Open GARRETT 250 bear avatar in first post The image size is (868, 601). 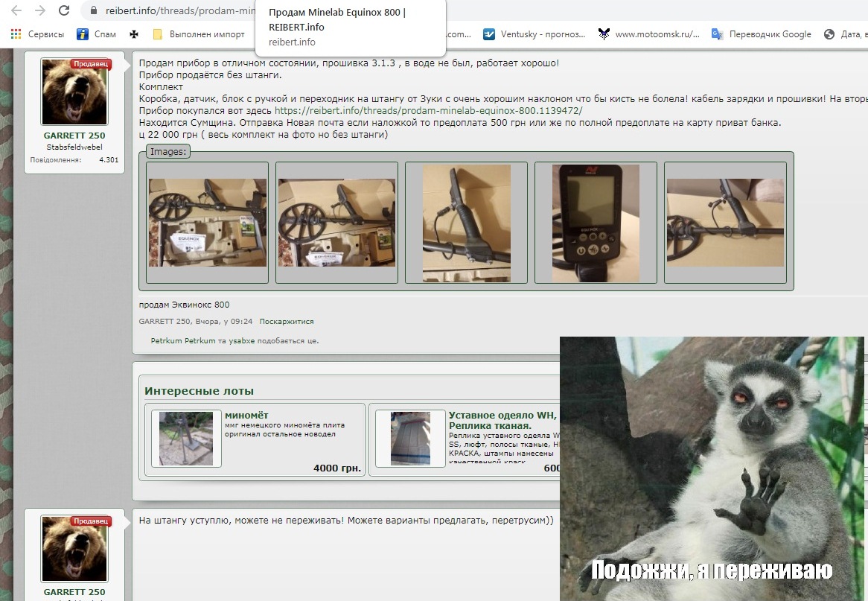click(74, 92)
